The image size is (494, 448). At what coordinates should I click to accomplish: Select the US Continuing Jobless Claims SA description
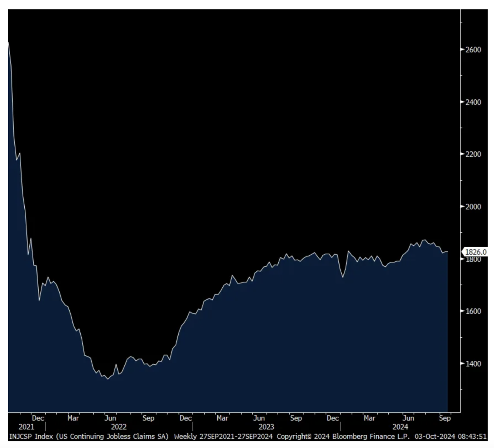tap(112, 436)
